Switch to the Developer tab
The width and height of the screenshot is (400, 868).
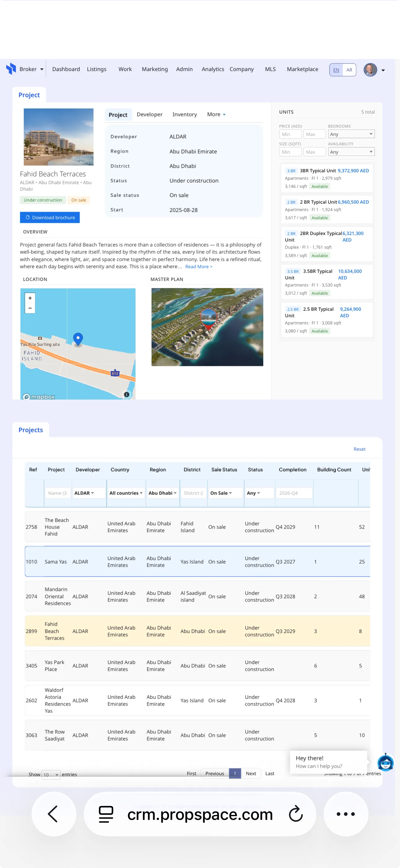[149, 114]
